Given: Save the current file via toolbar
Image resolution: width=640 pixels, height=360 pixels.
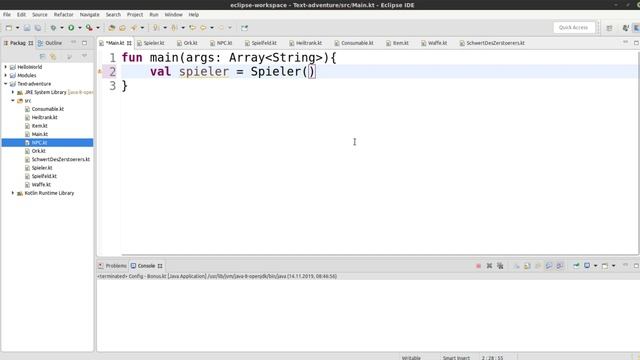Looking at the screenshot, I should pos(27,28).
